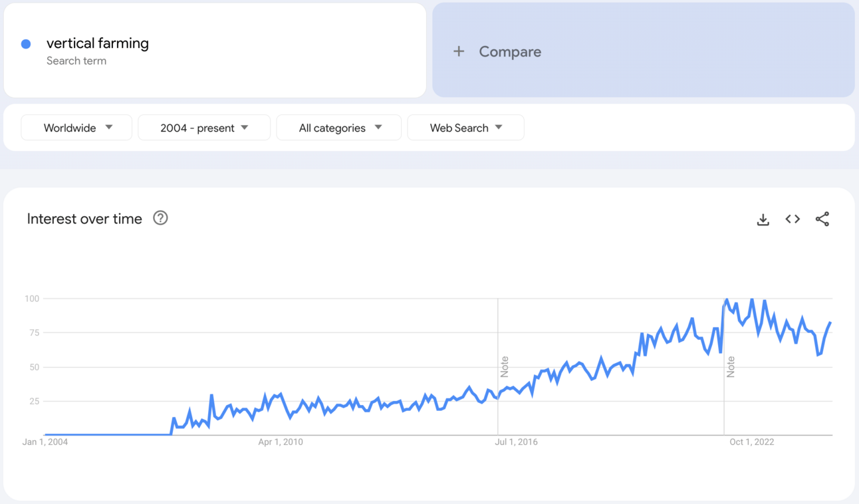The width and height of the screenshot is (859, 504).
Task: Click the share chart icon
Action: (822, 219)
